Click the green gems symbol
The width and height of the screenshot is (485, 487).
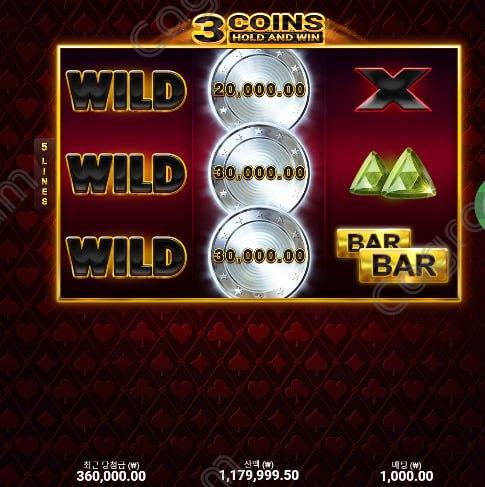pos(393,173)
